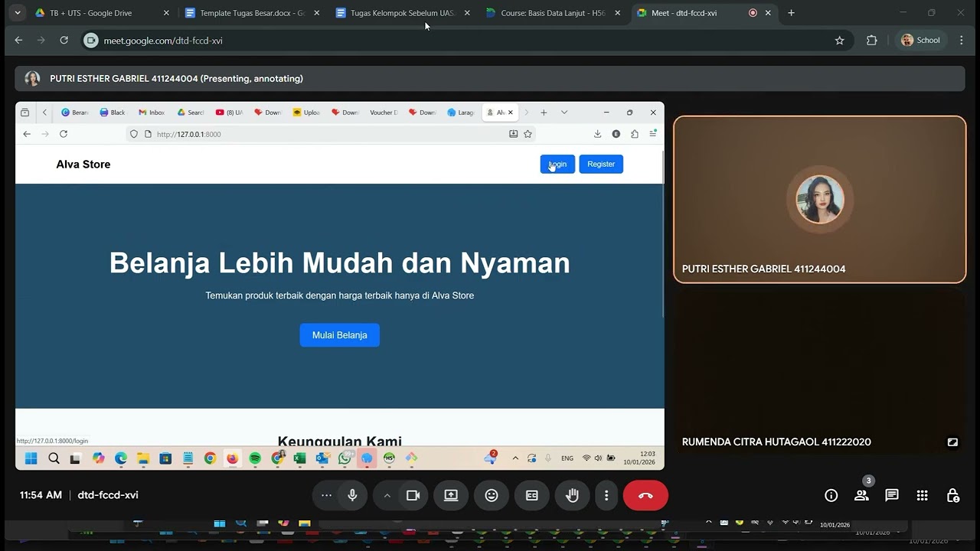980x551 pixels.
Task: Close the TB + UTS - Google Drive tab
Action: coord(166,13)
